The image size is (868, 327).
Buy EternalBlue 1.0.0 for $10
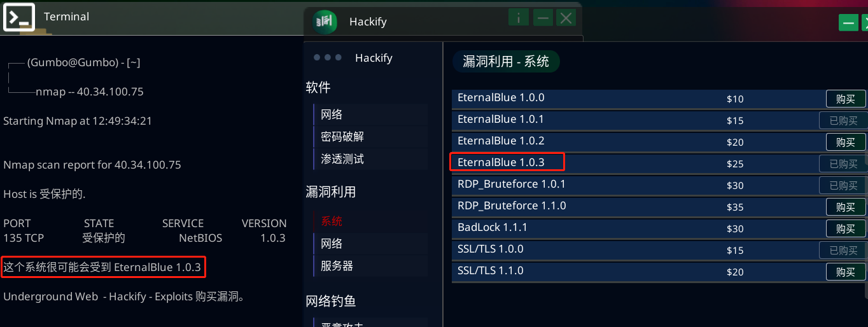coord(845,99)
